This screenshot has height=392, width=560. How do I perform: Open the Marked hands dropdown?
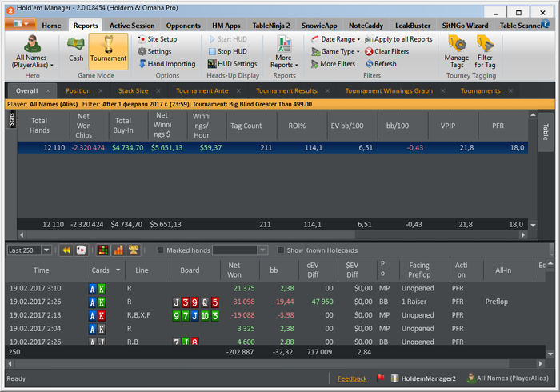262,250
